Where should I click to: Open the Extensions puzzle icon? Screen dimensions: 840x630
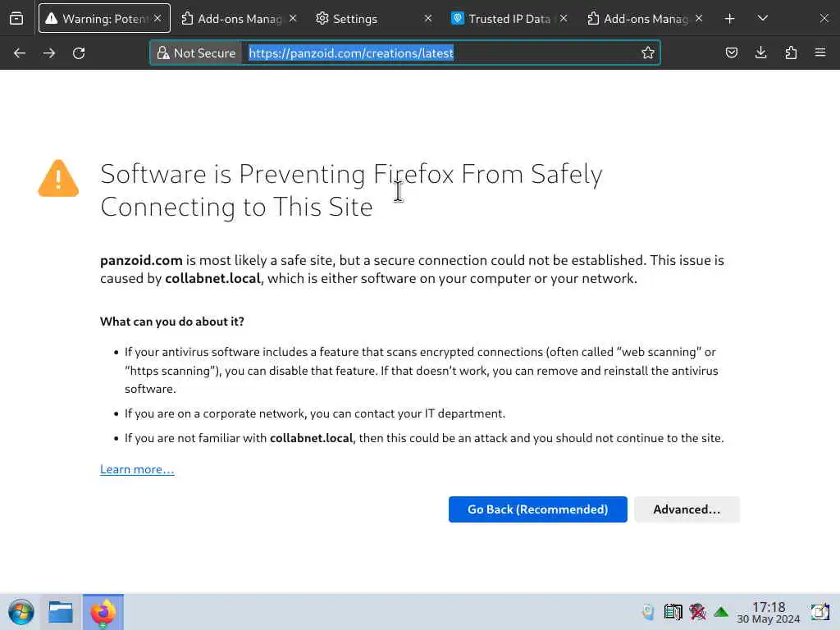tap(791, 53)
